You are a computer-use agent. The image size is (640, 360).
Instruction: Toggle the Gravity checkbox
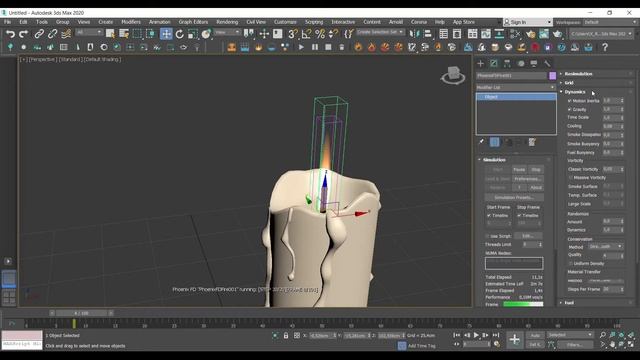coord(570,109)
